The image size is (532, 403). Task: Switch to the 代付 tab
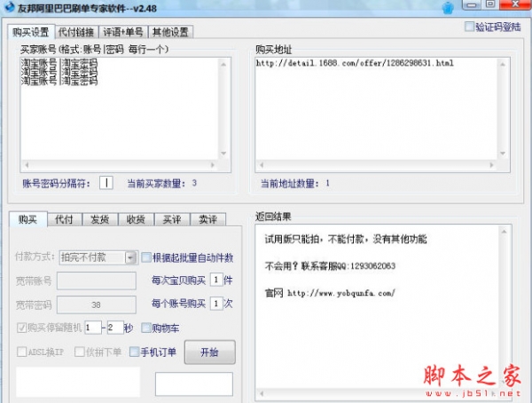pyautogui.click(x=64, y=219)
